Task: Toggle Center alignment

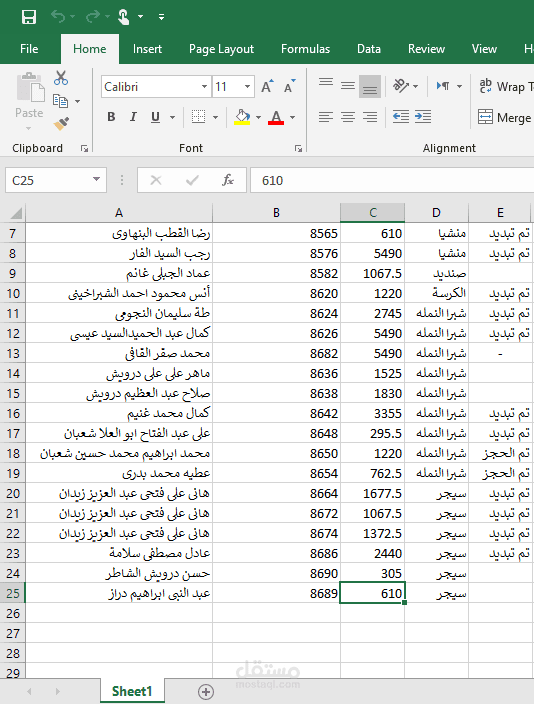Action: (x=348, y=117)
